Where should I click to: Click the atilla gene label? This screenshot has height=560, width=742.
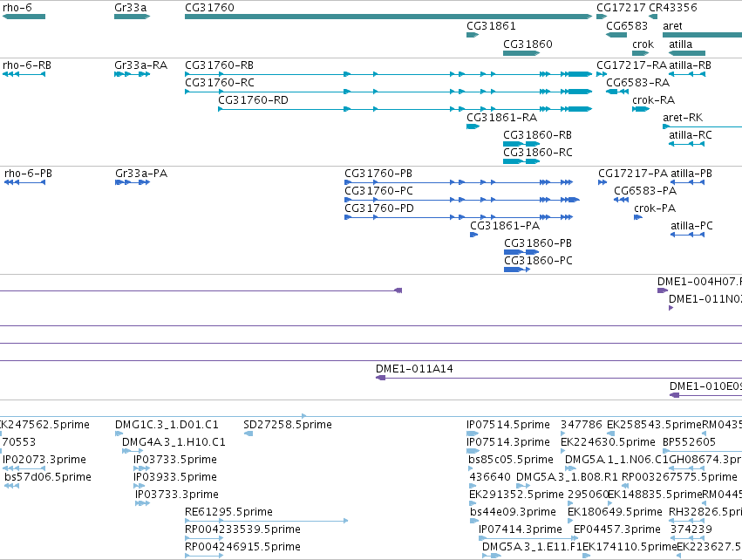coord(680,44)
